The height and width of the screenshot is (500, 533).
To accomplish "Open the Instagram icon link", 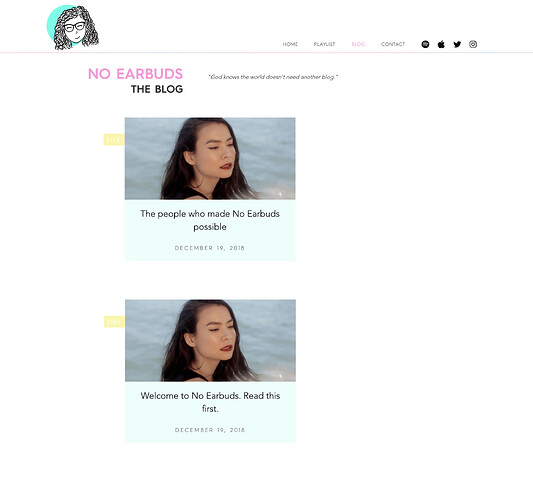I will pos(473,44).
